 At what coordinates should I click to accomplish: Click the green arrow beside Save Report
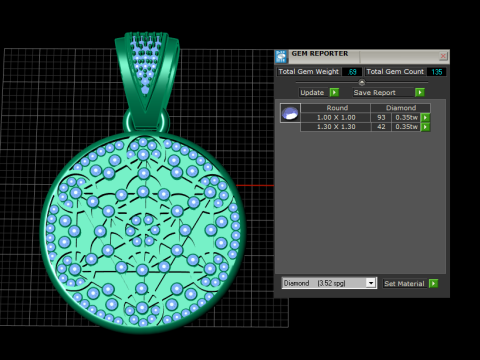pos(420,92)
